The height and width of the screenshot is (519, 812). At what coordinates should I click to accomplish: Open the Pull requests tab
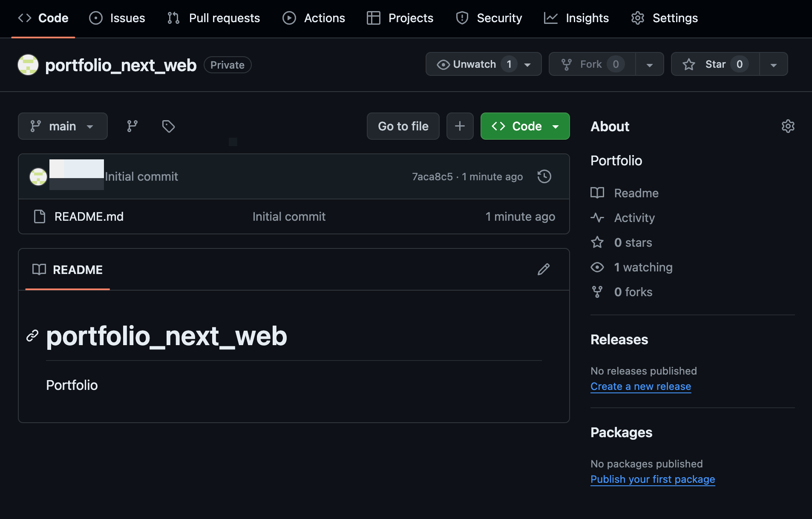(x=213, y=18)
